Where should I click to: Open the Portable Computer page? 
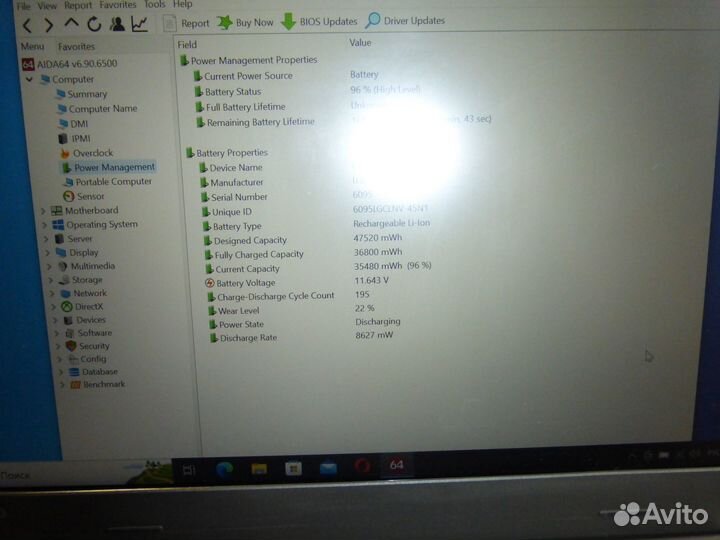(108, 182)
